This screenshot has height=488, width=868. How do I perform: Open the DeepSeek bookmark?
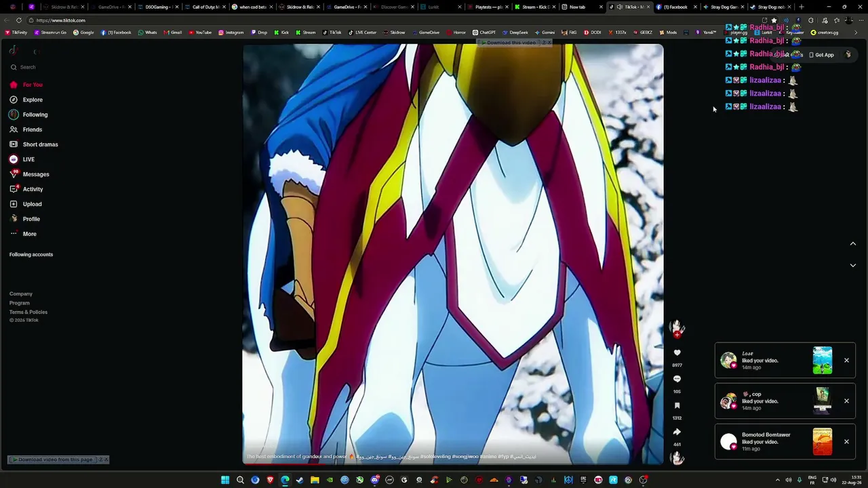point(515,33)
